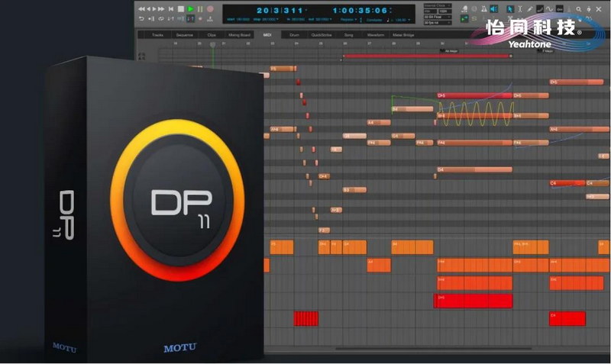This screenshot has width=611, height=364.
Task: Open the Conductor tempo control dropdown
Action: tap(374, 20)
